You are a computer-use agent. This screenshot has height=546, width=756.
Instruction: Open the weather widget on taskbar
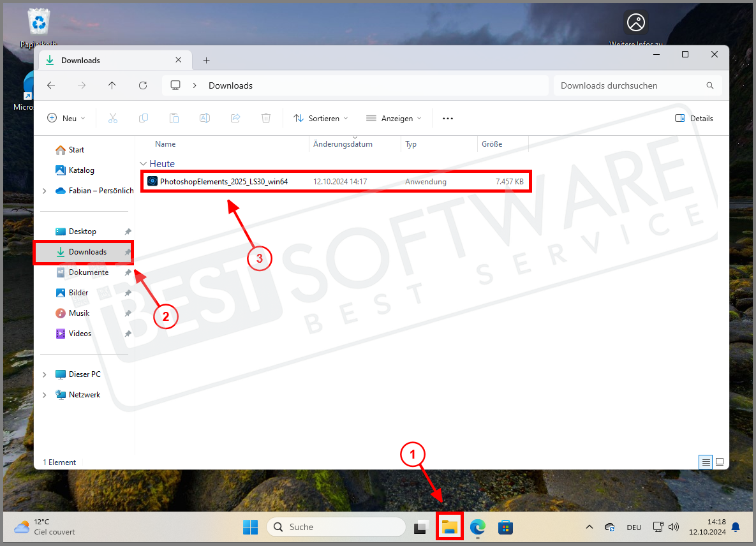[45, 527]
